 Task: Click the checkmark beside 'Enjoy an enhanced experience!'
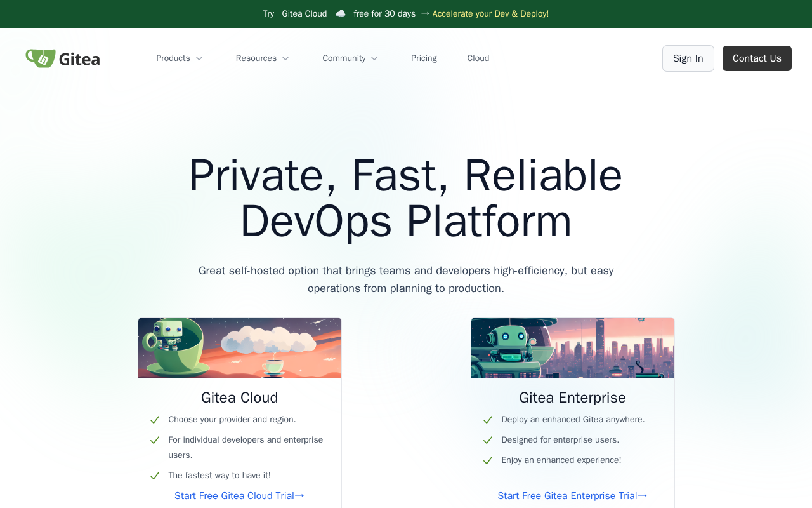488,460
